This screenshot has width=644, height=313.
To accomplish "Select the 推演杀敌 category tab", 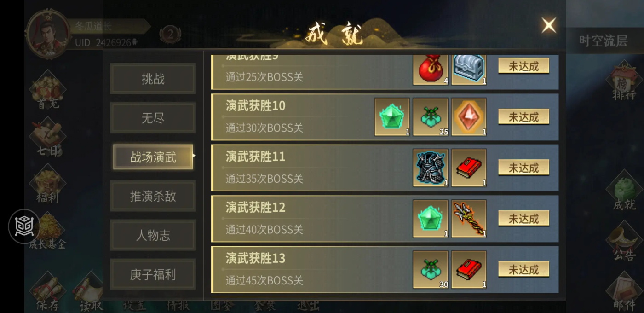I will (x=153, y=196).
